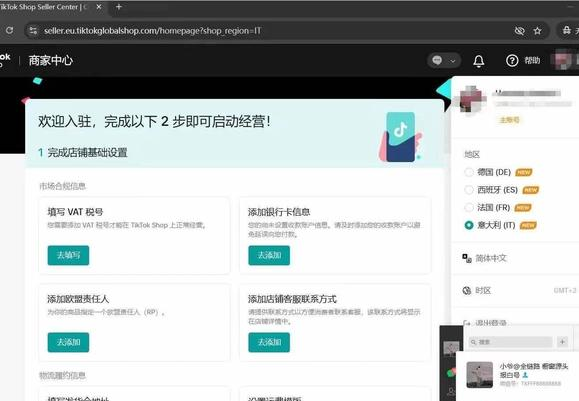Select the 意大利 (IT) region radio
Image resolution: width=579 pixels, height=401 pixels.
[469, 225]
